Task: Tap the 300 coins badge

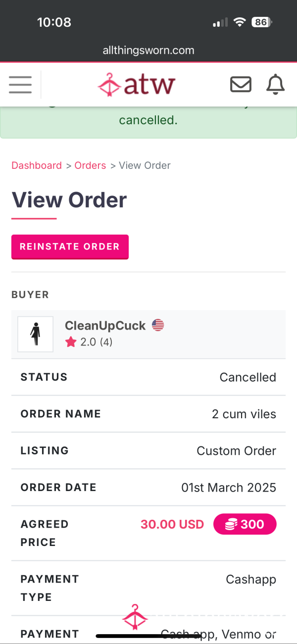Action: point(245,524)
